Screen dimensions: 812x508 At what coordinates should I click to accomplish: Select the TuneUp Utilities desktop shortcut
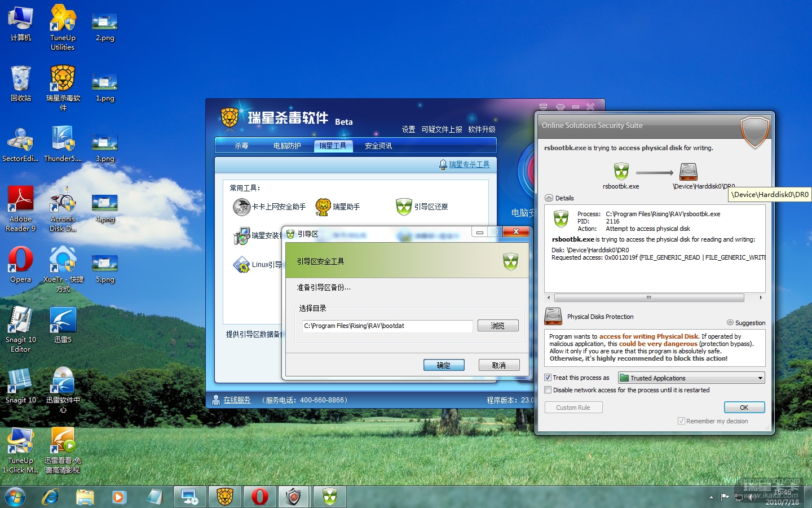(x=63, y=28)
